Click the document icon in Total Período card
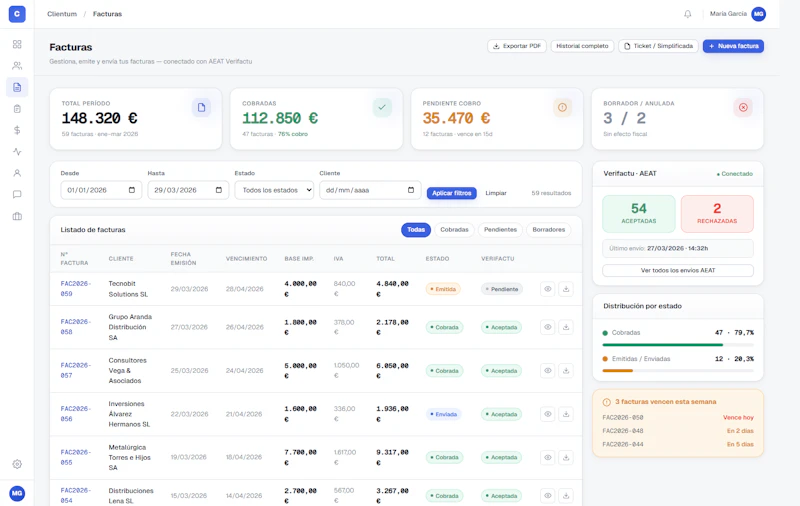The image size is (800, 506). (x=202, y=108)
